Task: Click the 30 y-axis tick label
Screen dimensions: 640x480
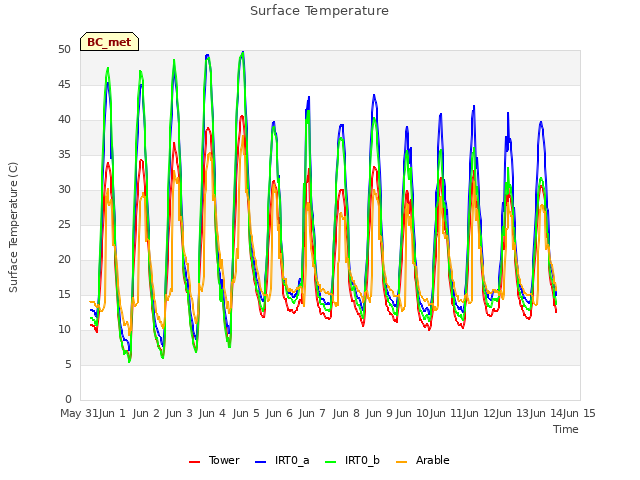Action: (x=64, y=189)
